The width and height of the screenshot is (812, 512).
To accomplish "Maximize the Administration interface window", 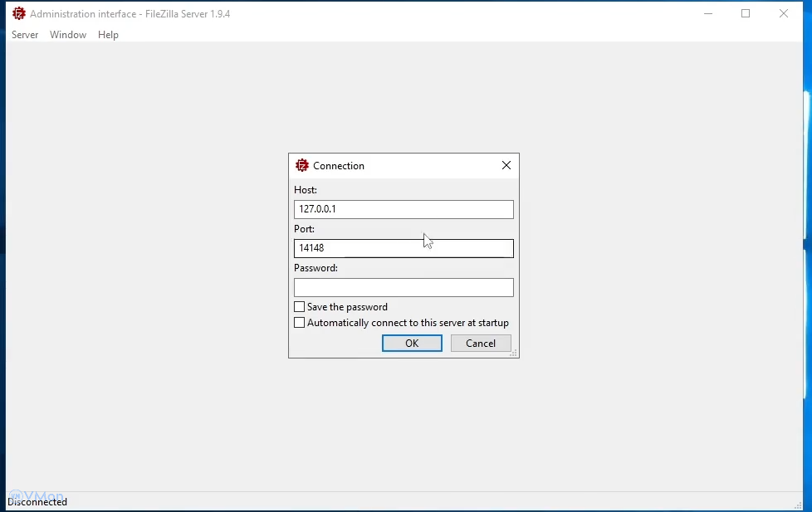I will pos(746,13).
